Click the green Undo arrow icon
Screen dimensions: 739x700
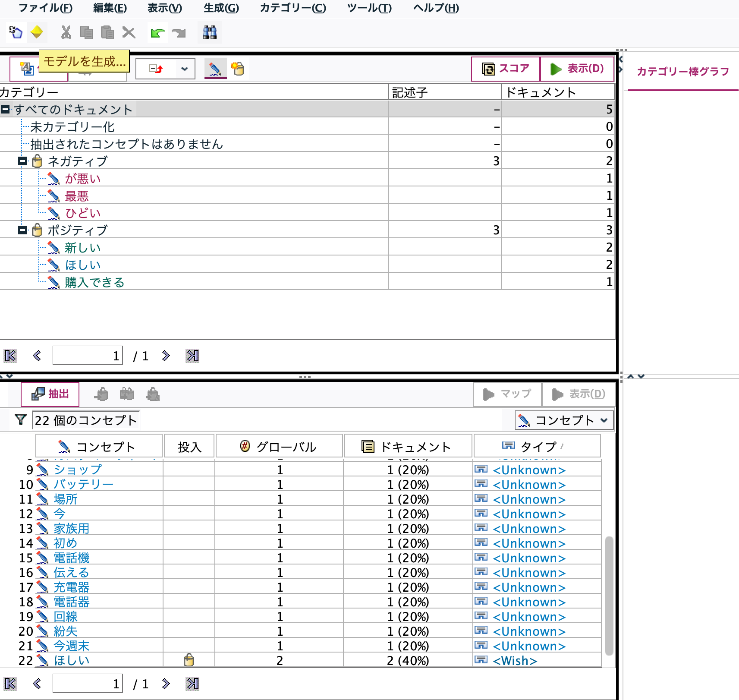tap(157, 32)
